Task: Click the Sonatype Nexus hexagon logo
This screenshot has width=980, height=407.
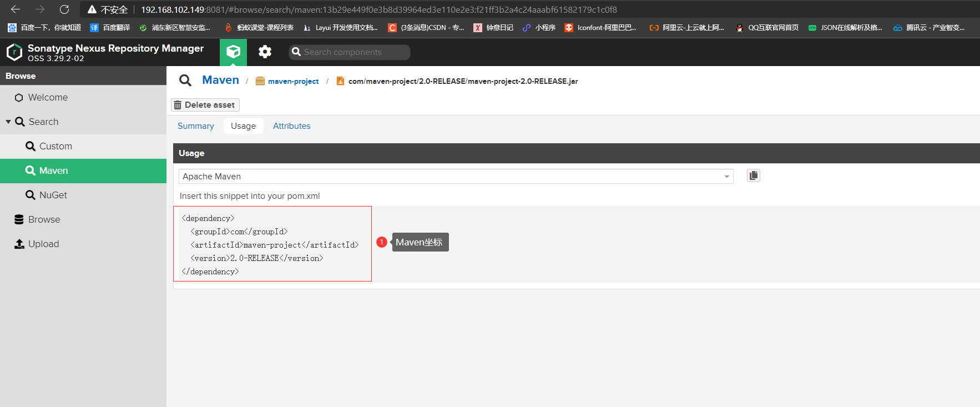Action: pos(14,52)
